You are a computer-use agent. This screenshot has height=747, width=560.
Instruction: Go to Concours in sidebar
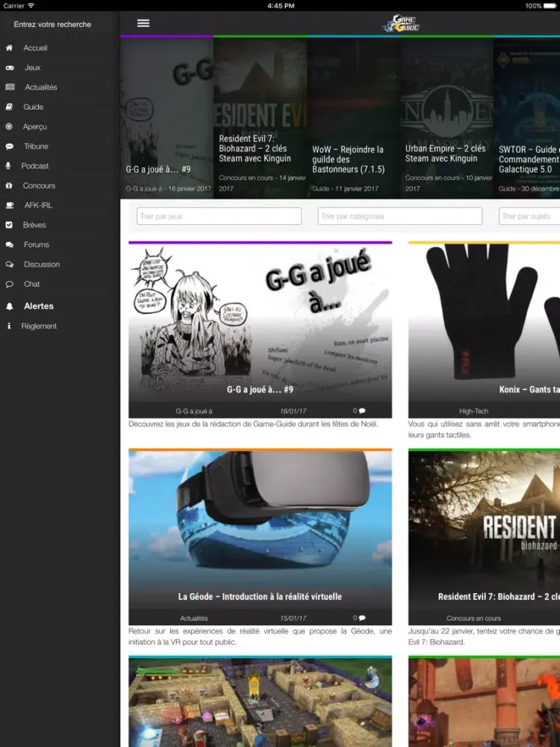[39, 186]
